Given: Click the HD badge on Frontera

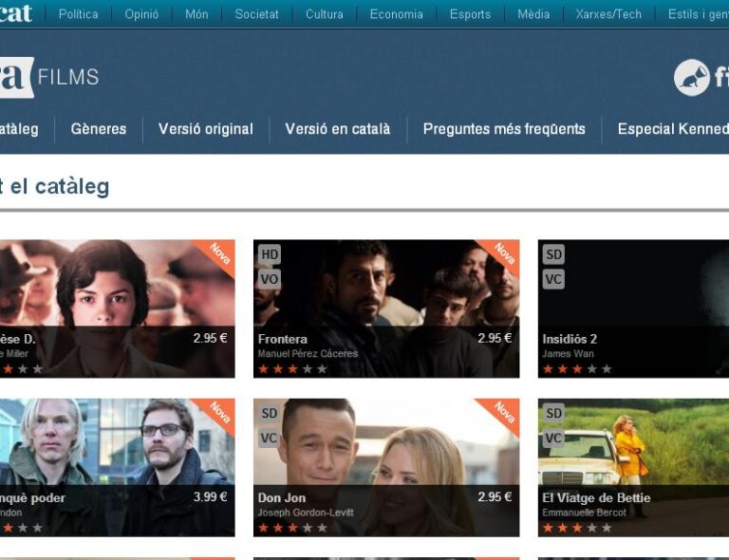Looking at the screenshot, I should point(270,254).
